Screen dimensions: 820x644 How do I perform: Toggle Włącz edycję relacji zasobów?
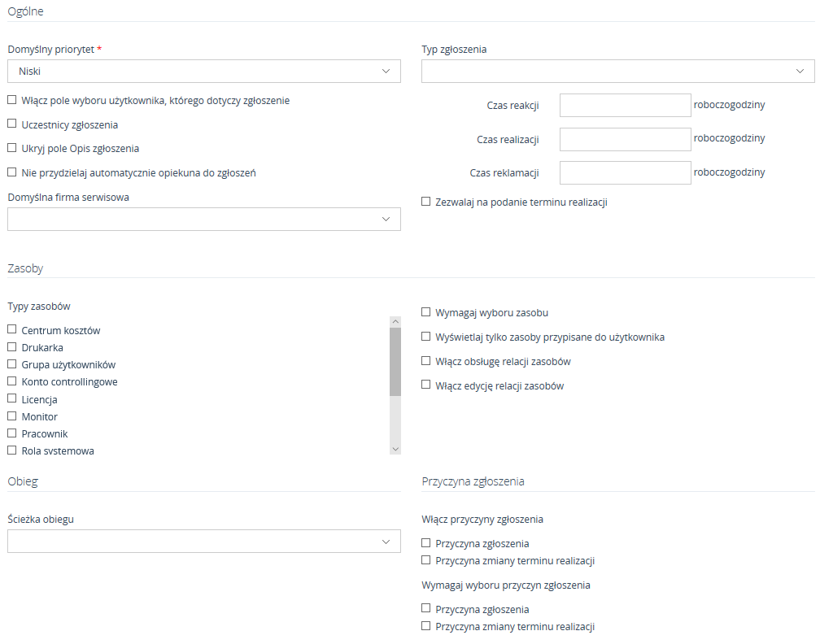(x=426, y=385)
